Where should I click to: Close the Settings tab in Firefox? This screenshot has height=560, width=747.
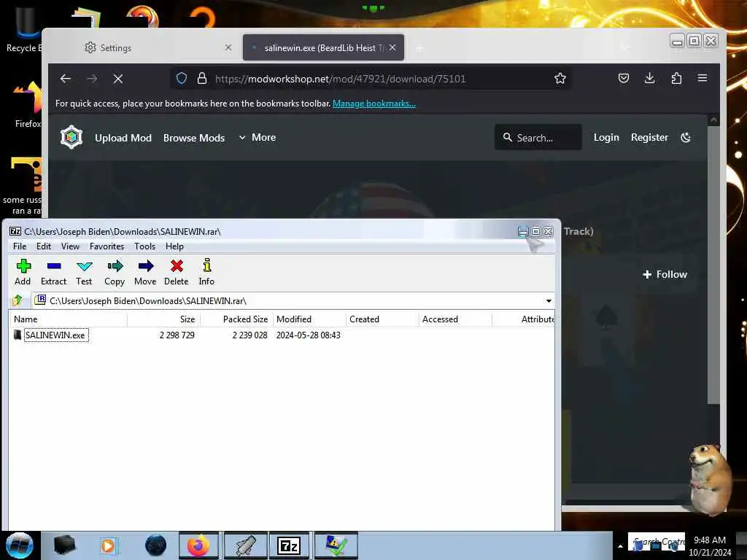[228, 47]
